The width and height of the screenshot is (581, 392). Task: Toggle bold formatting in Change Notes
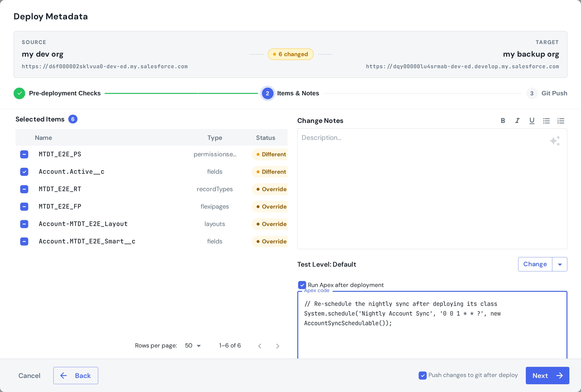pyautogui.click(x=503, y=121)
